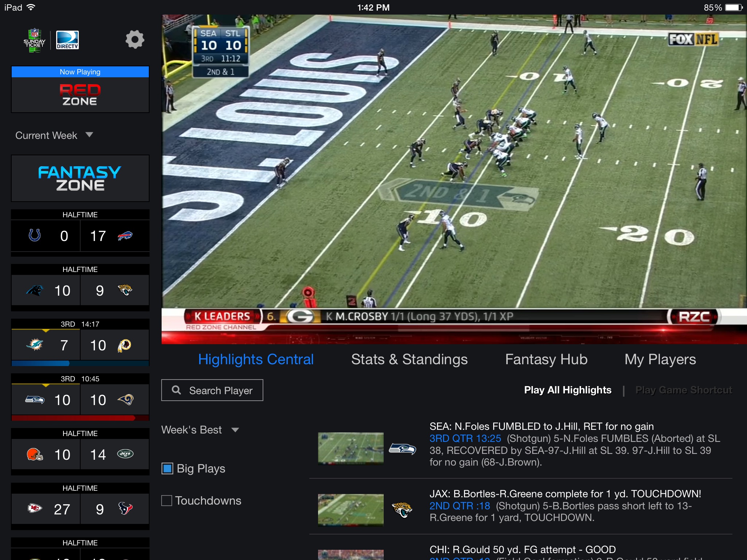This screenshot has width=747, height=560.
Task: Select the Panthers team logo
Action: click(x=35, y=291)
